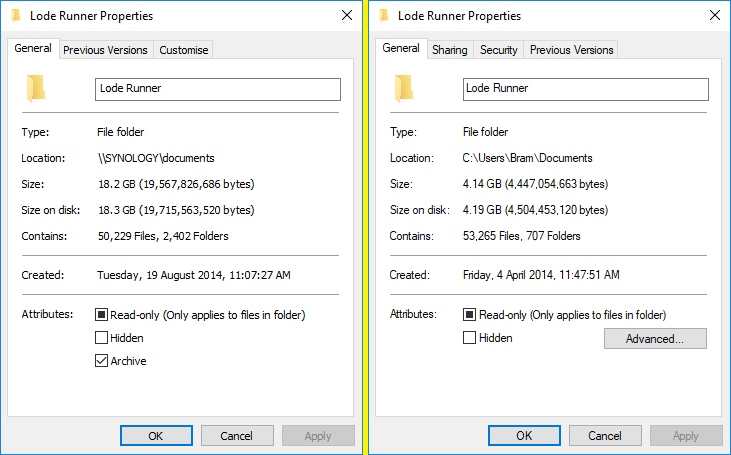Click the 18.3 GB size on disk value
Screen dimensions: 731x455
tap(176, 210)
